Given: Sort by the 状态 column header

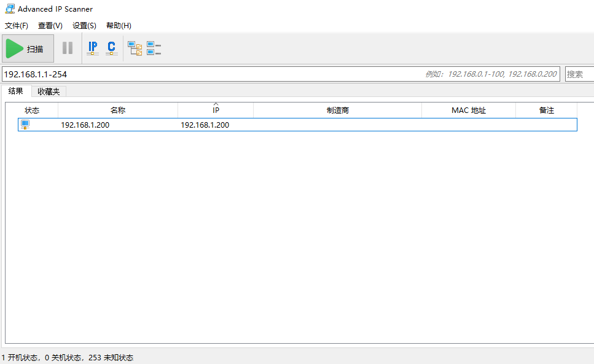Looking at the screenshot, I should (x=32, y=110).
